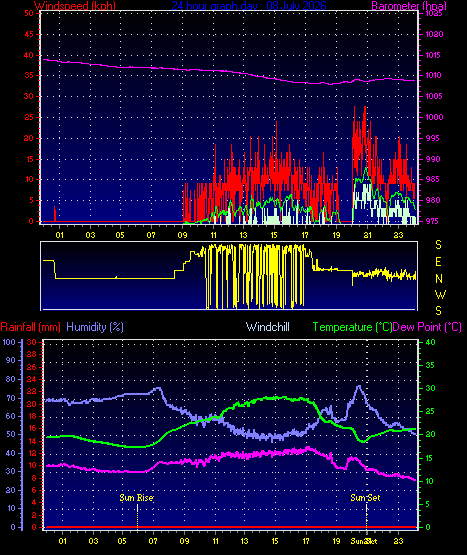Click the 50 windspeed scale value
The width and height of the screenshot is (467, 555).
pyautogui.click(x=29, y=13)
